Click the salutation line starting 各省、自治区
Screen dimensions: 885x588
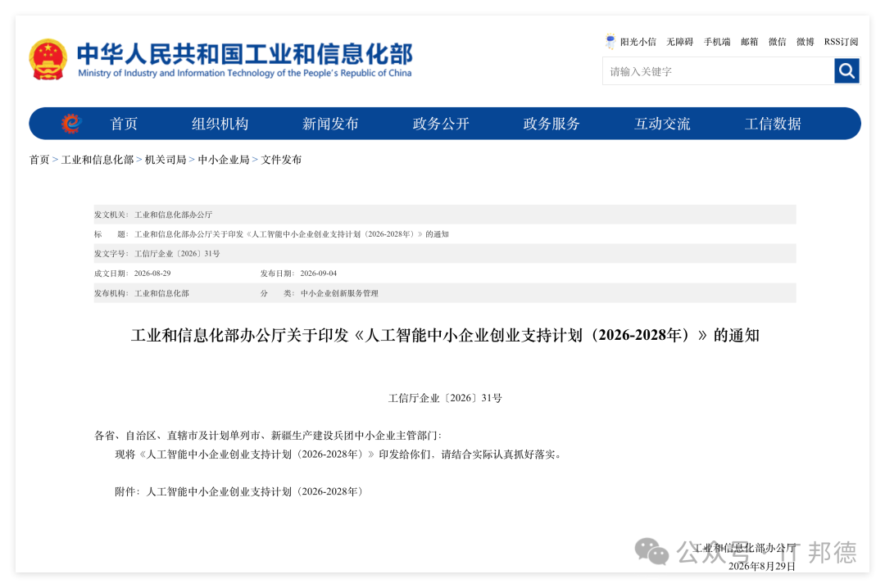pyautogui.click(x=267, y=435)
